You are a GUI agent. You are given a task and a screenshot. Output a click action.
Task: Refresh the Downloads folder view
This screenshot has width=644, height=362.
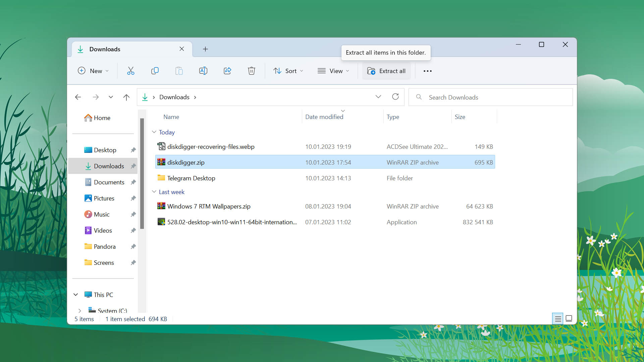(395, 97)
